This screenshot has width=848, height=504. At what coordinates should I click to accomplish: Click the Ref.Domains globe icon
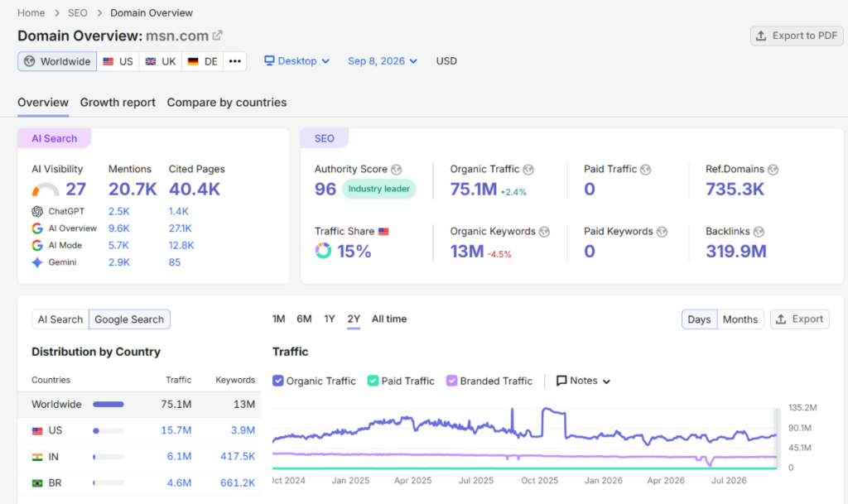(773, 170)
